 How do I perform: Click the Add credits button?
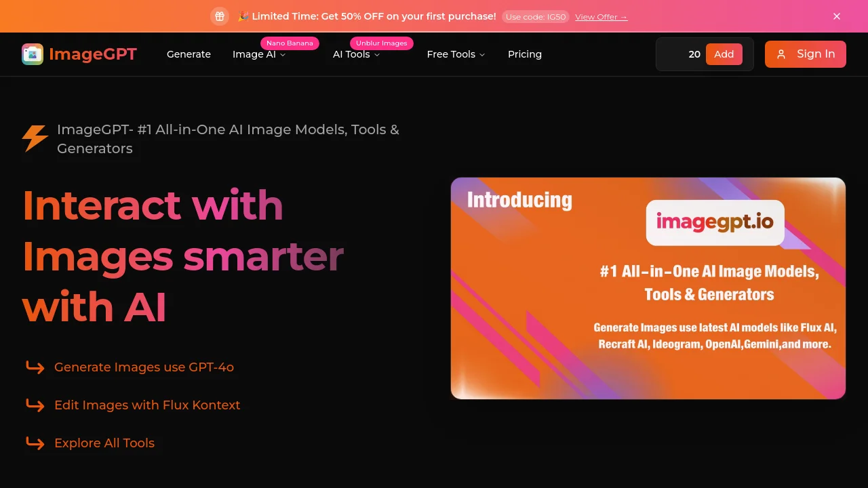coord(724,54)
